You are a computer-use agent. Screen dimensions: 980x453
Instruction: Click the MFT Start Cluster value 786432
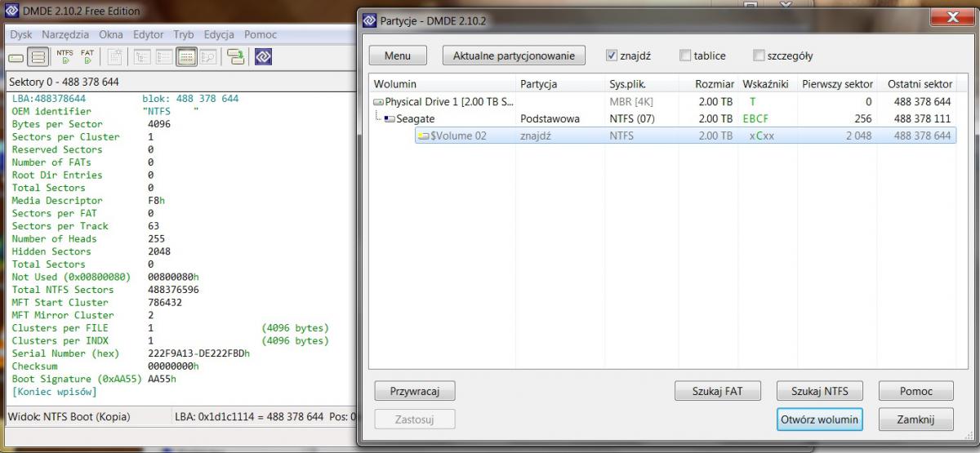(x=167, y=302)
